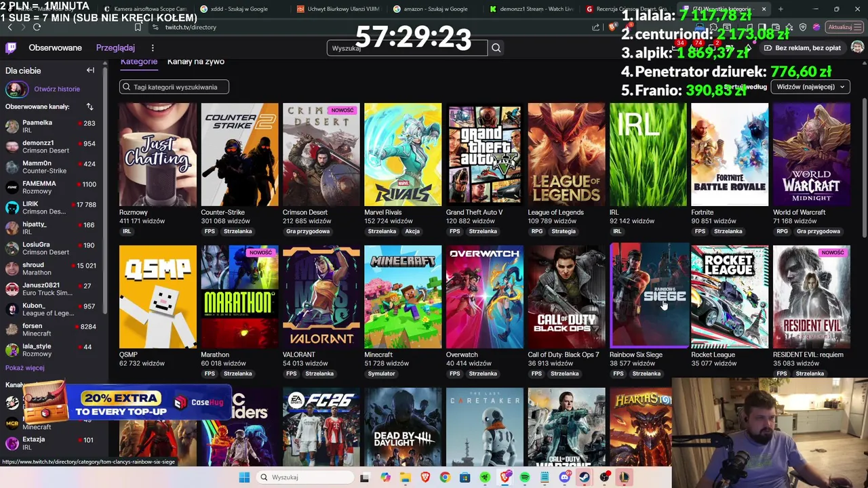
Task: Switch to Kategorie tab
Action: tap(139, 62)
